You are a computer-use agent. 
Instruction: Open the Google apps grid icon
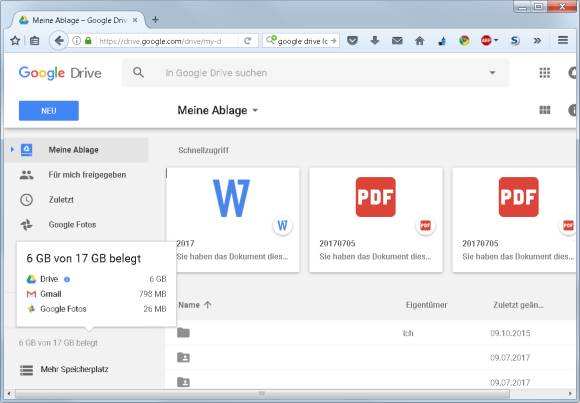(544, 73)
